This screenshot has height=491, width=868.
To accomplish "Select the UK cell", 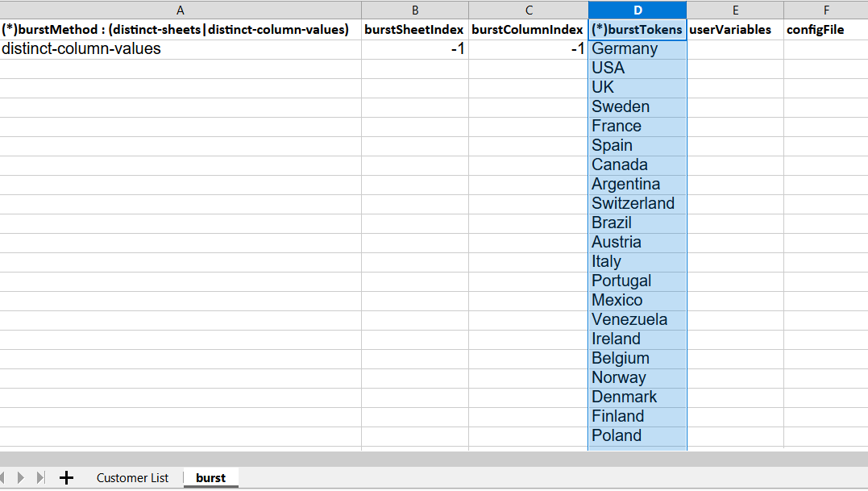I will (638, 88).
